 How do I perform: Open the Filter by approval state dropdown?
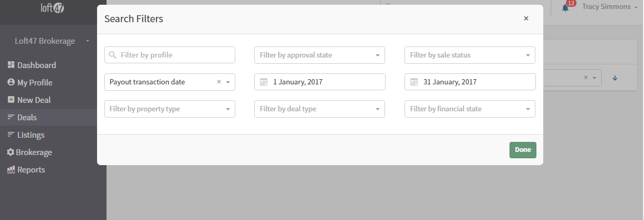(320, 55)
